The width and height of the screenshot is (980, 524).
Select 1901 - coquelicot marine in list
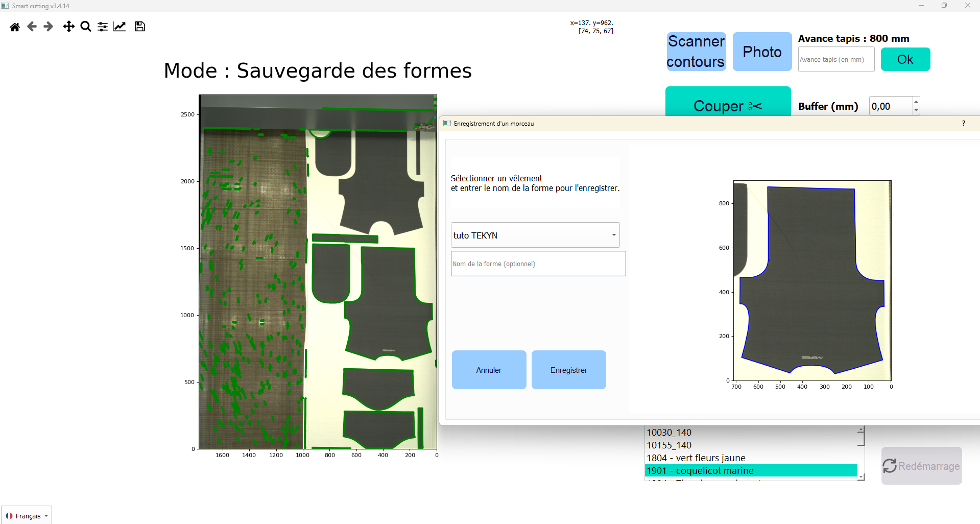pyautogui.click(x=751, y=470)
